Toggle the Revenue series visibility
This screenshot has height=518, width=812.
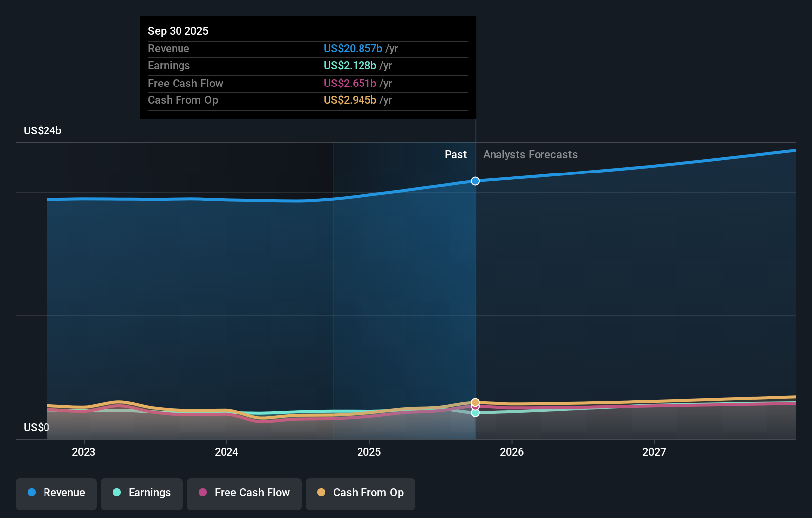pos(56,493)
